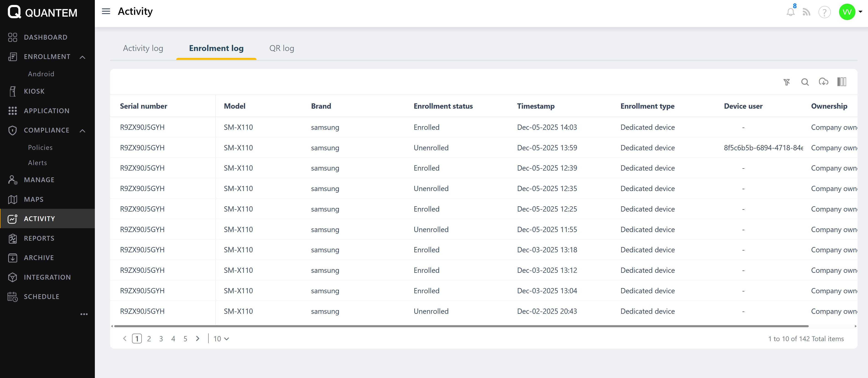Screen dimensions: 868x378
Task: Switch to the Activity log tab
Action: (x=143, y=49)
